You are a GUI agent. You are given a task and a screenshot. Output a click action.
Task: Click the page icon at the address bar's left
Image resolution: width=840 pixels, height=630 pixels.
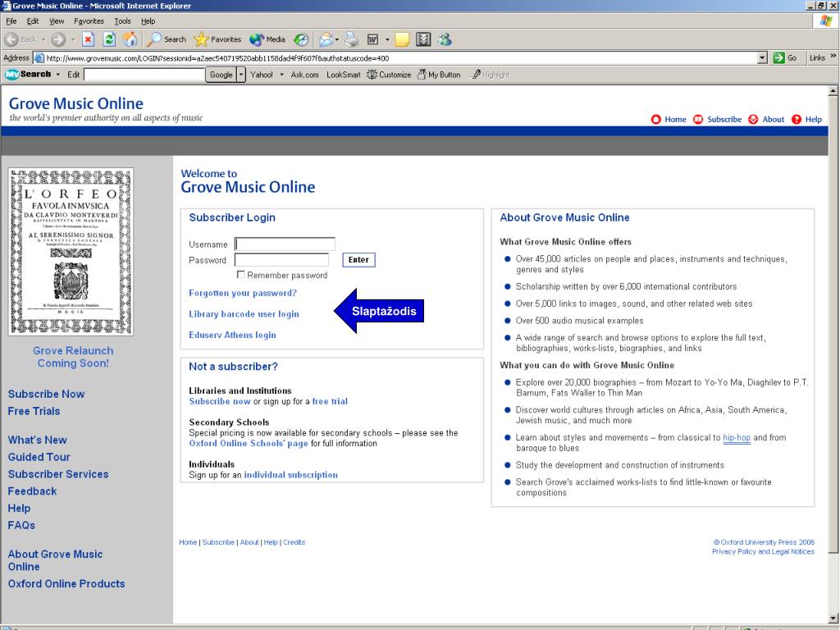point(39,58)
